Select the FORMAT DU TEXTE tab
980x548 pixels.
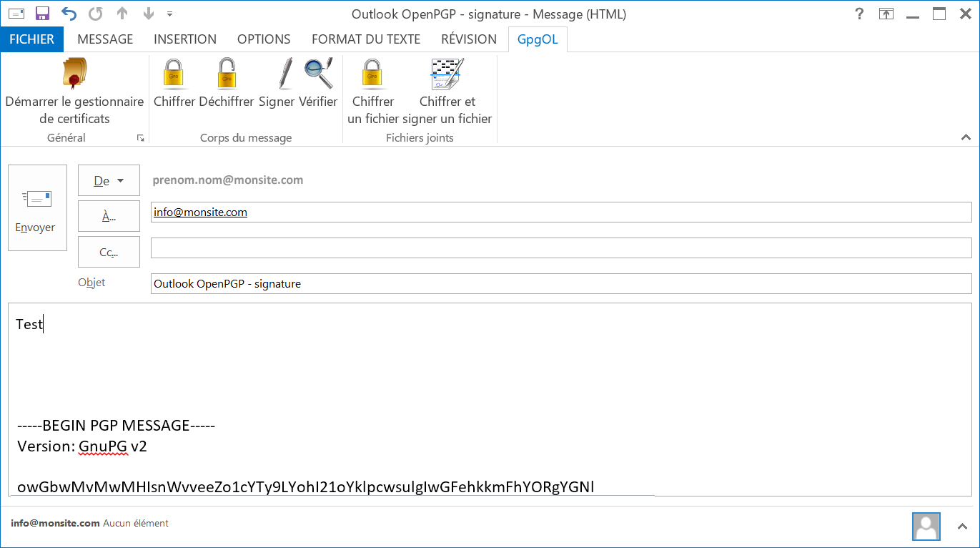pyautogui.click(x=366, y=39)
